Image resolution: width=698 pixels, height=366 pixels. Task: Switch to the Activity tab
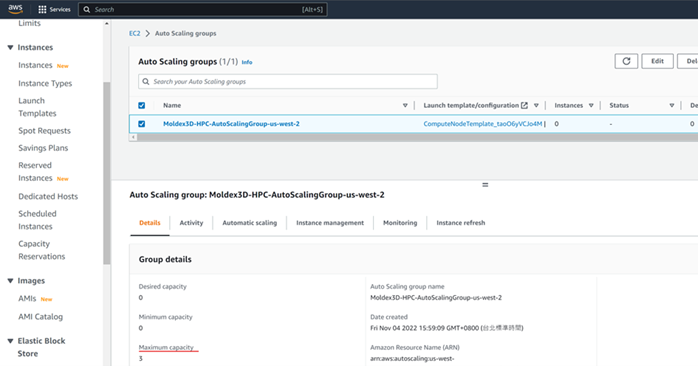pos(191,223)
